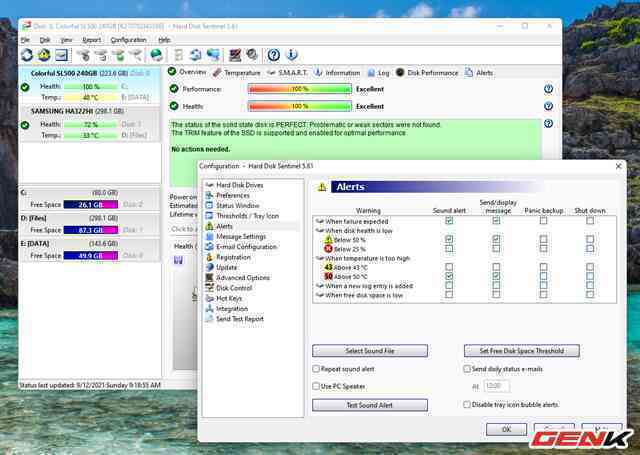The height and width of the screenshot is (455, 640).
Task: Open Thresholds / Tray Icon page
Action: 247,216
